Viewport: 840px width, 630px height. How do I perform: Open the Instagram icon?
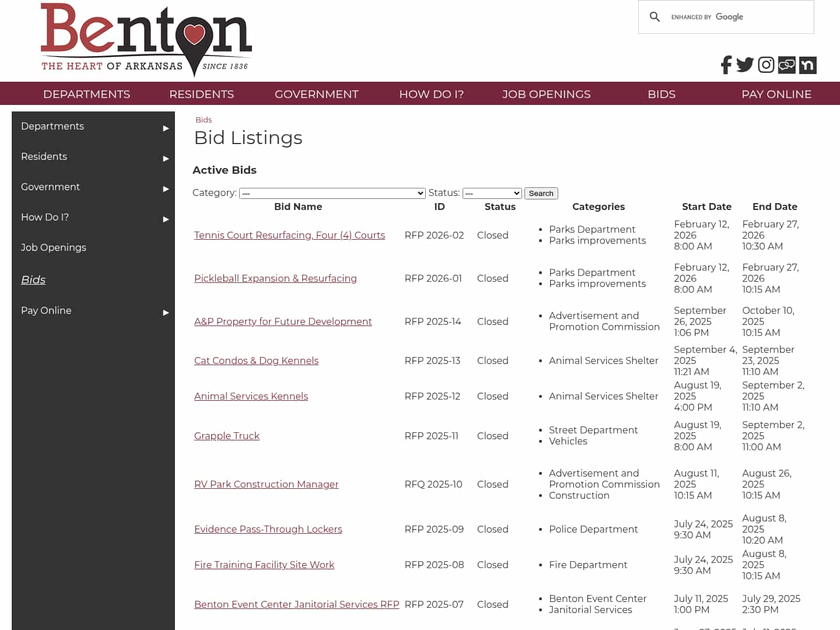[x=765, y=65]
